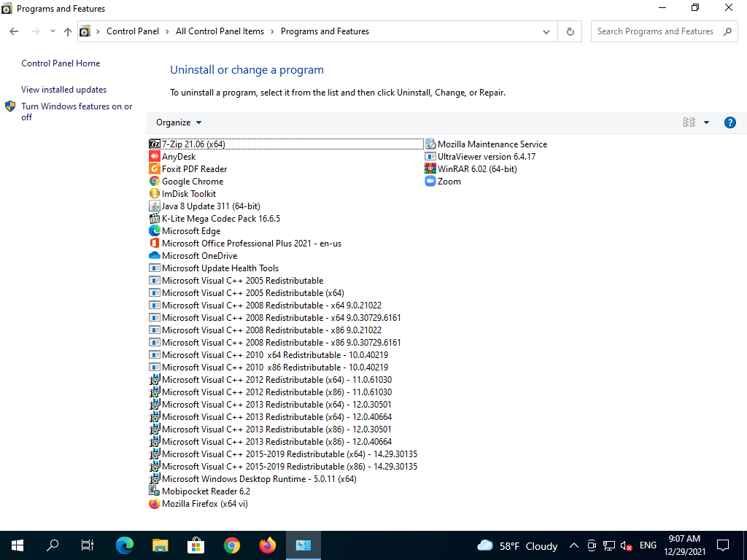Click Control Panel in the breadcrumb path

click(132, 31)
